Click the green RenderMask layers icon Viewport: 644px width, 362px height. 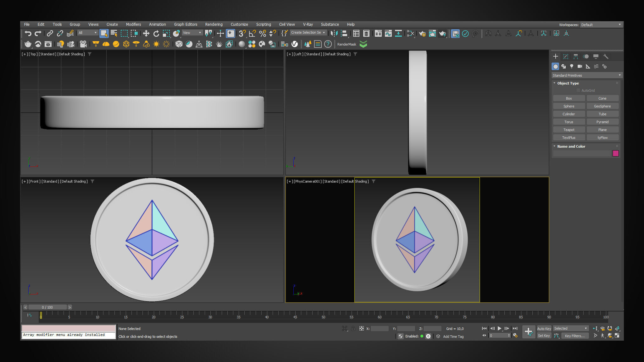363,44
